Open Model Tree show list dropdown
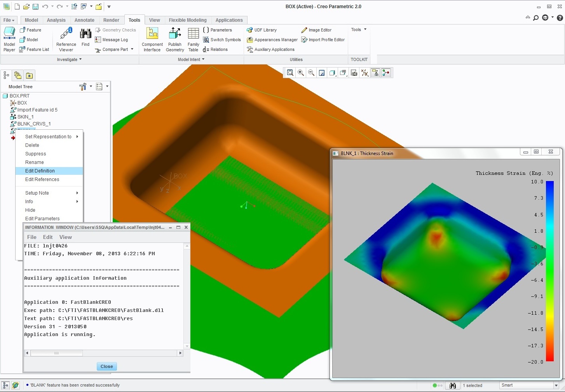565x392 pixels. click(102, 87)
